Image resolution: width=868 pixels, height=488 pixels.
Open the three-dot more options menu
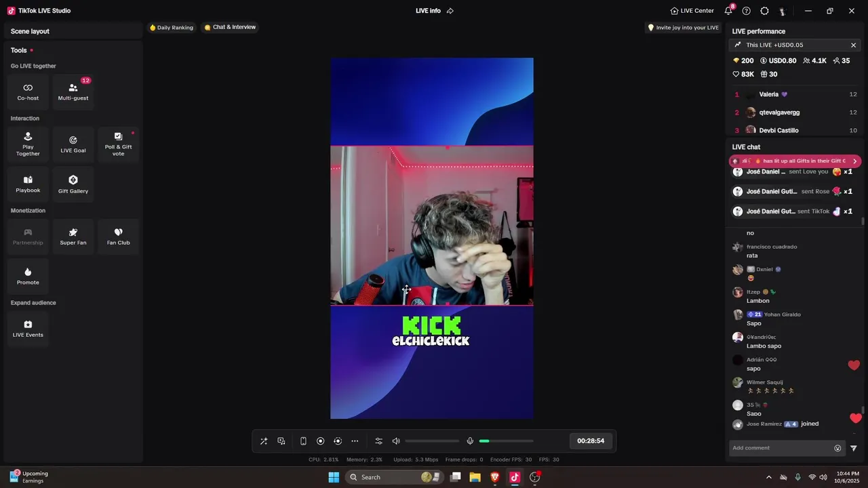[x=355, y=441]
